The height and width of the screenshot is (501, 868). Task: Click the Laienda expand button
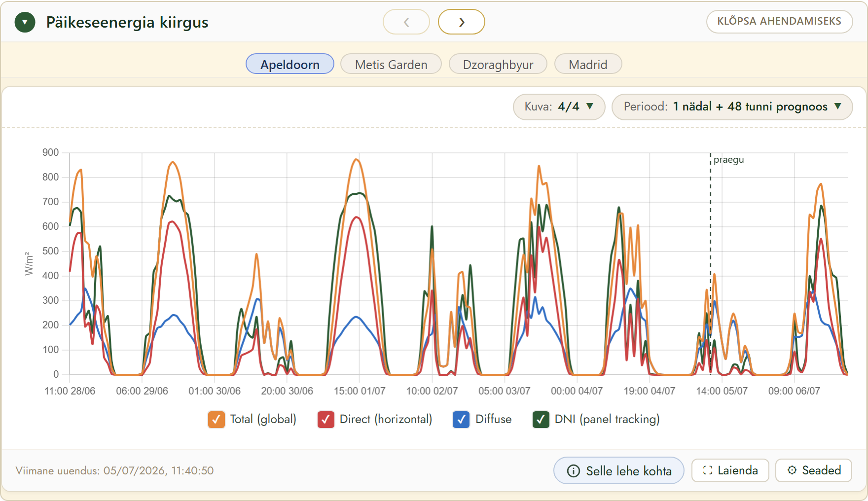tap(730, 470)
